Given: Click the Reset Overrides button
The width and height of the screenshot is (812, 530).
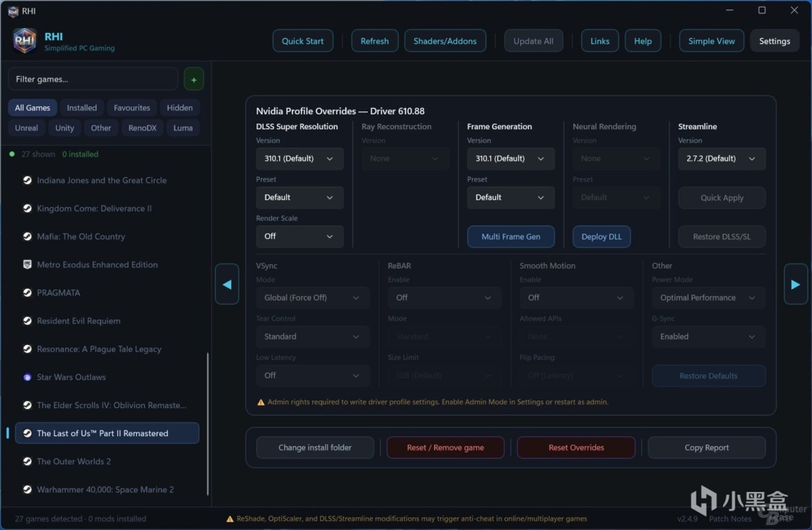Looking at the screenshot, I should click(576, 448).
